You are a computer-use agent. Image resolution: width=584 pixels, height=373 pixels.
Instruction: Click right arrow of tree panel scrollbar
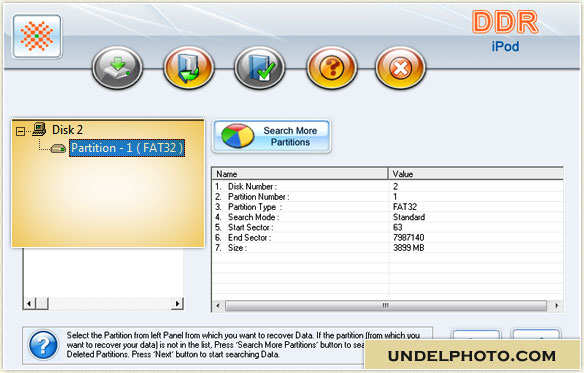177,303
